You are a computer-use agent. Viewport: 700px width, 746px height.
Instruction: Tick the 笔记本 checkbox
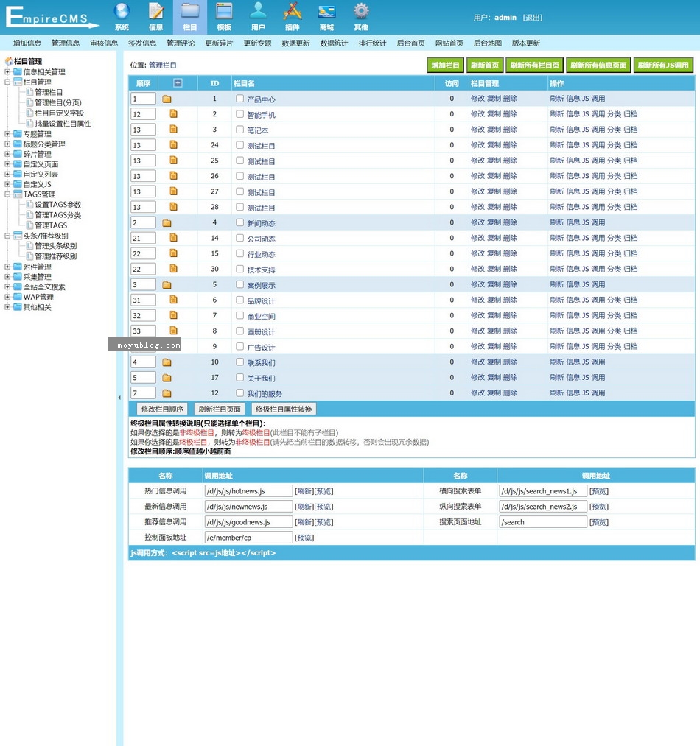(239, 130)
